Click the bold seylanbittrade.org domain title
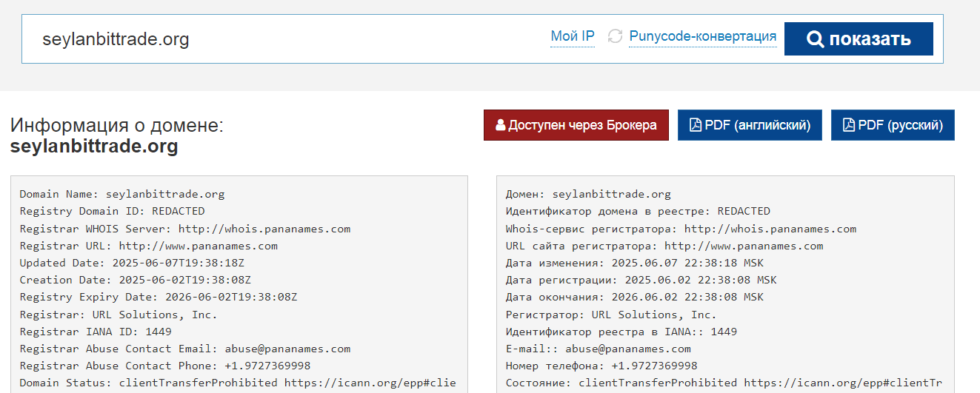980x393 pixels. pyautogui.click(x=94, y=147)
